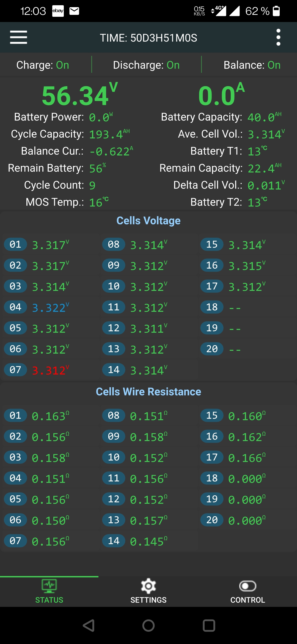Screen dimensions: 297x644
Task: Tap the Cells Wire Resistance heading
Action: [148, 392]
